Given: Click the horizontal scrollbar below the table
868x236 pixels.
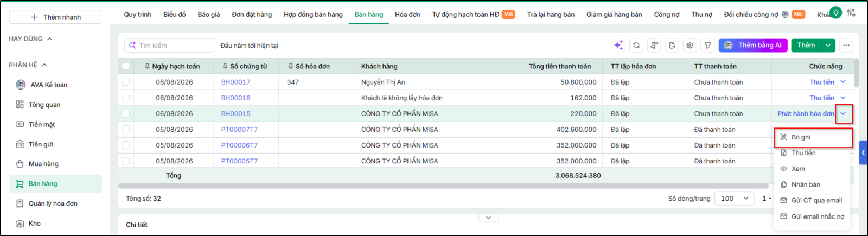Looking at the screenshot, I should click(443, 186).
